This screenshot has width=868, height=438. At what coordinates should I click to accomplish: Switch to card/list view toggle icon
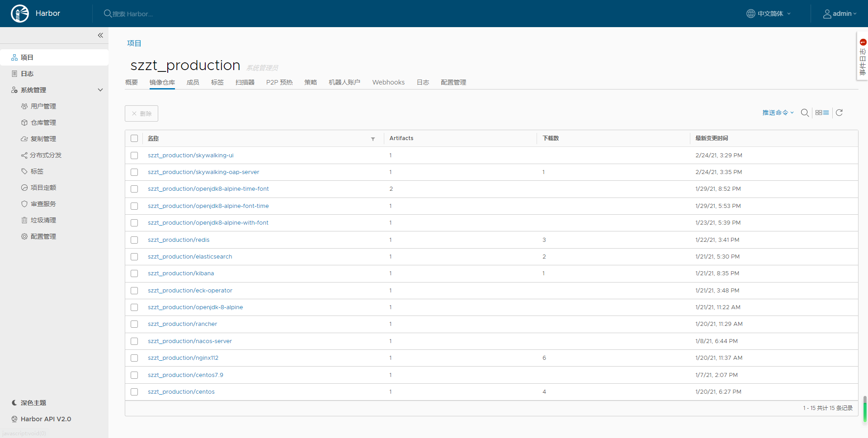pyautogui.click(x=822, y=113)
